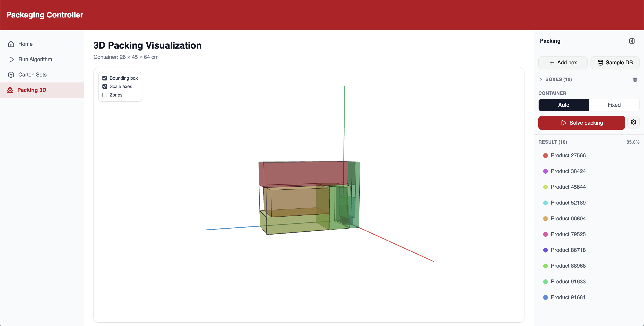644x326 pixels.
Task: Click the container dimensions text
Action: [126, 57]
